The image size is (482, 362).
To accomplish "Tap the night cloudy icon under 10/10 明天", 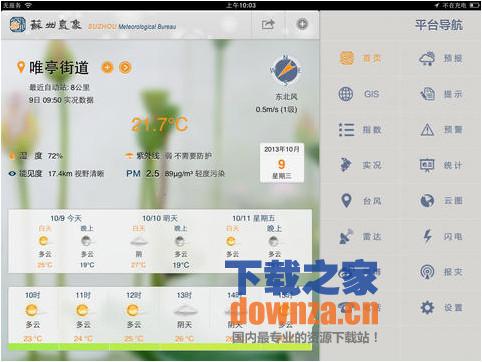I will [180, 241].
